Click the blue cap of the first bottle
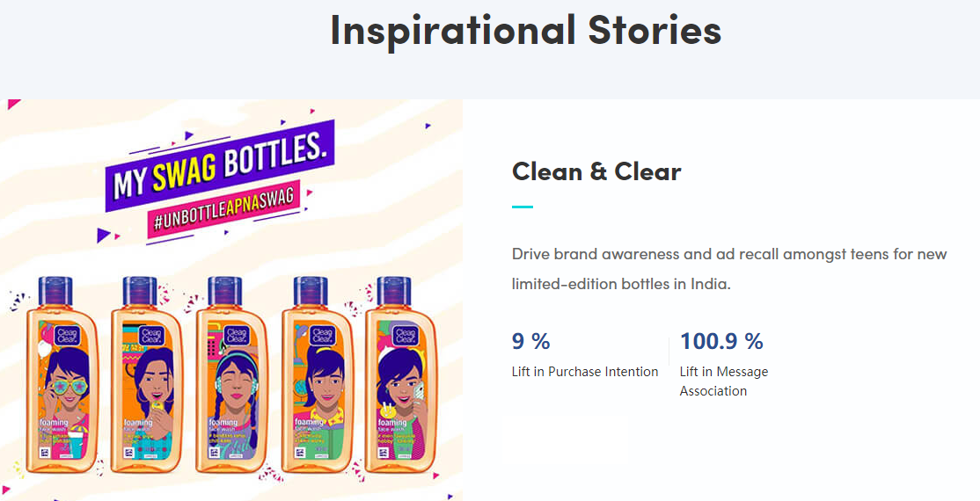The height and width of the screenshot is (501, 980). pos(55,293)
